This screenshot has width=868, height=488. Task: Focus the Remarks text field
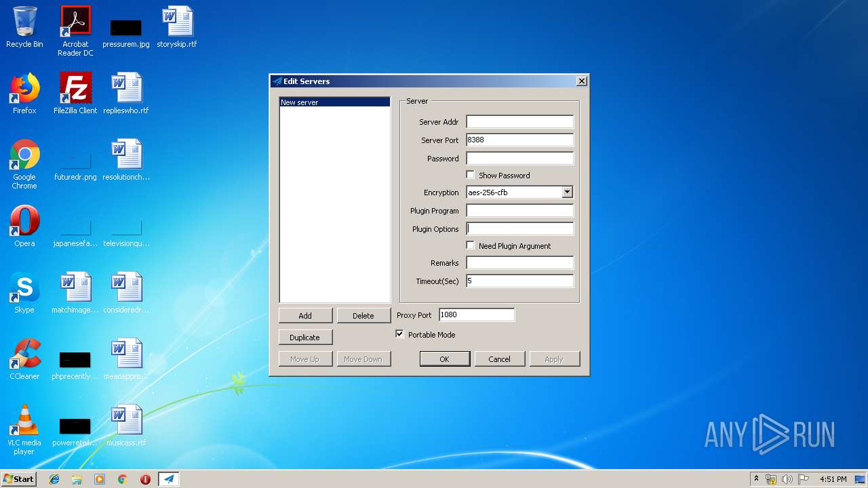pos(519,263)
